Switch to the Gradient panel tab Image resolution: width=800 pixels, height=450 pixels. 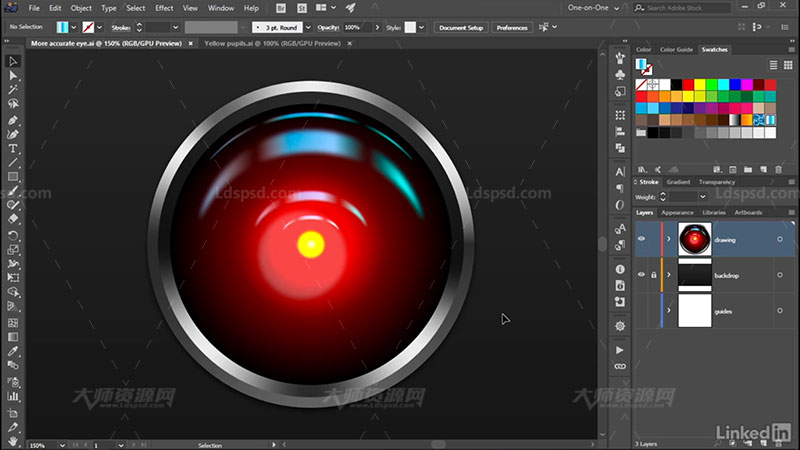[x=678, y=182]
